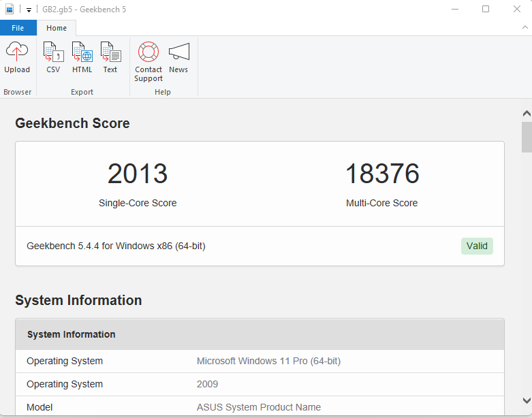Click Operating System label beside Windows 11 Pro
The image size is (532, 418).
click(x=65, y=361)
